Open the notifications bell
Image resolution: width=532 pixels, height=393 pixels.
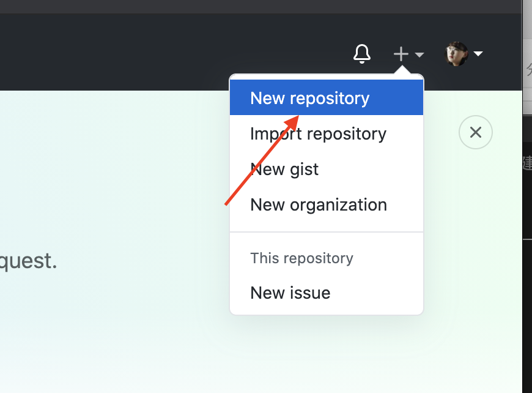click(362, 54)
